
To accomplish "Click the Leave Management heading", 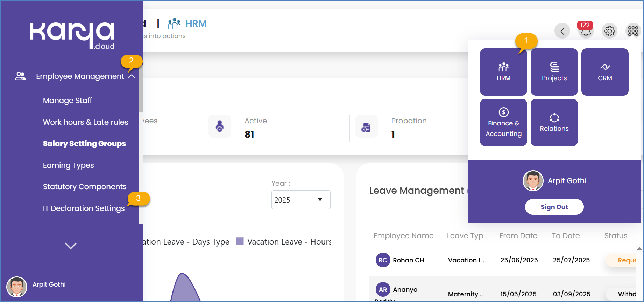I will [417, 191].
